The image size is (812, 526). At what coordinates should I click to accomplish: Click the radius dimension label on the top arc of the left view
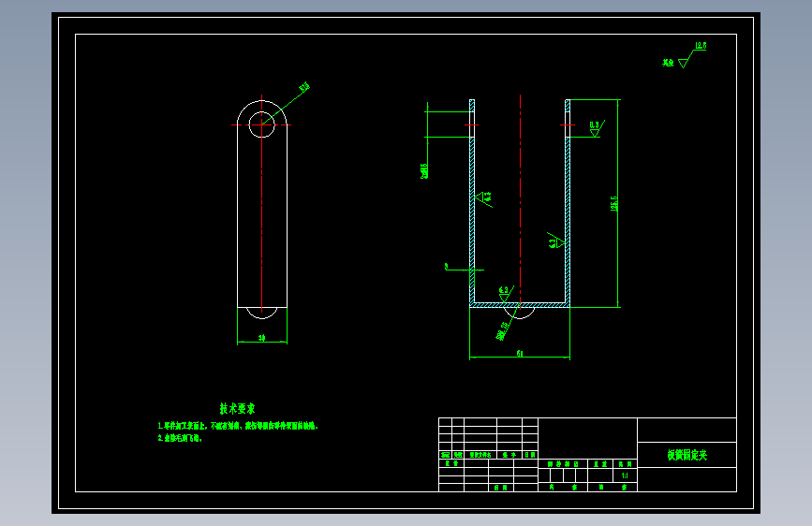(x=304, y=87)
